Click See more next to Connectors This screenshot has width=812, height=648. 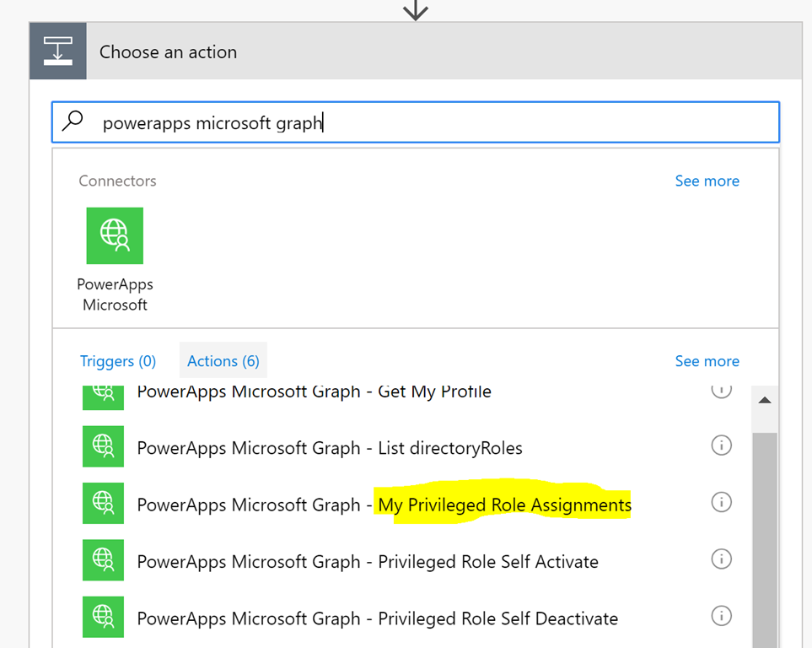[707, 181]
